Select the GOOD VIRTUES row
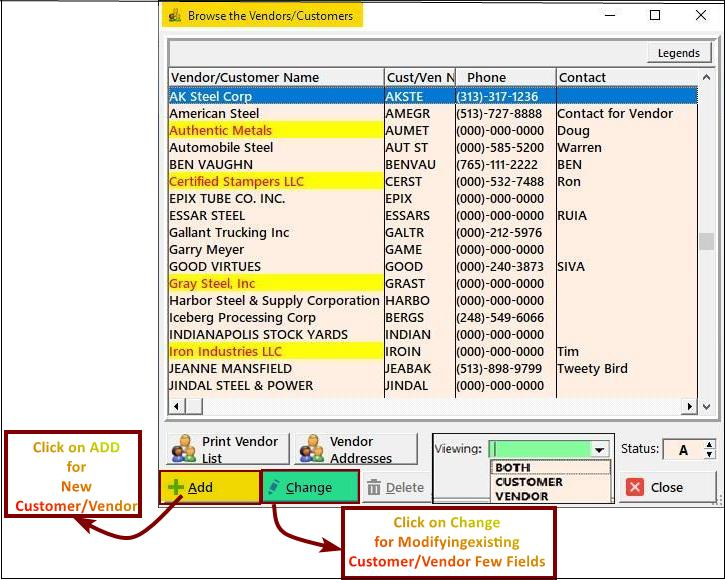 (x=433, y=266)
